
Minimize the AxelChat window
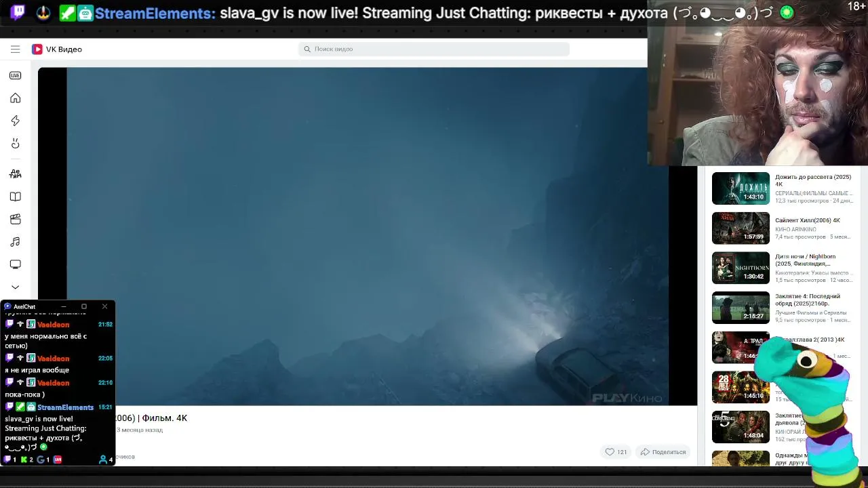63,306
